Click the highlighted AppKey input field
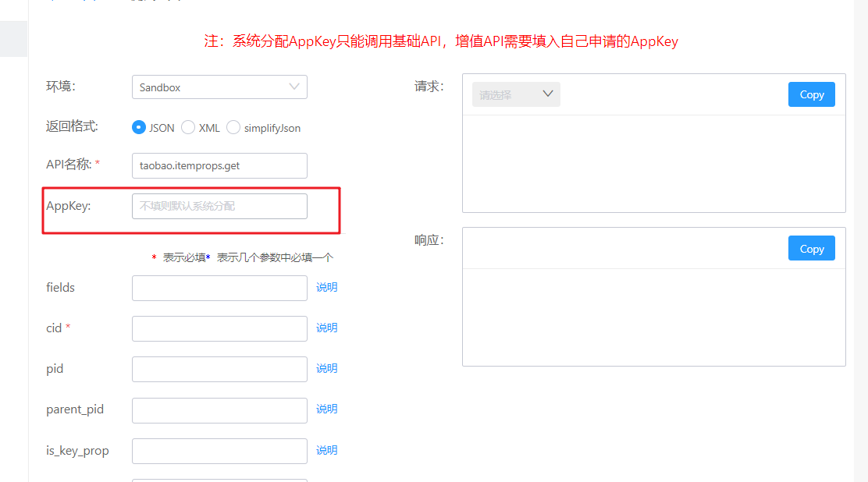868x482 pixels. 219,206
